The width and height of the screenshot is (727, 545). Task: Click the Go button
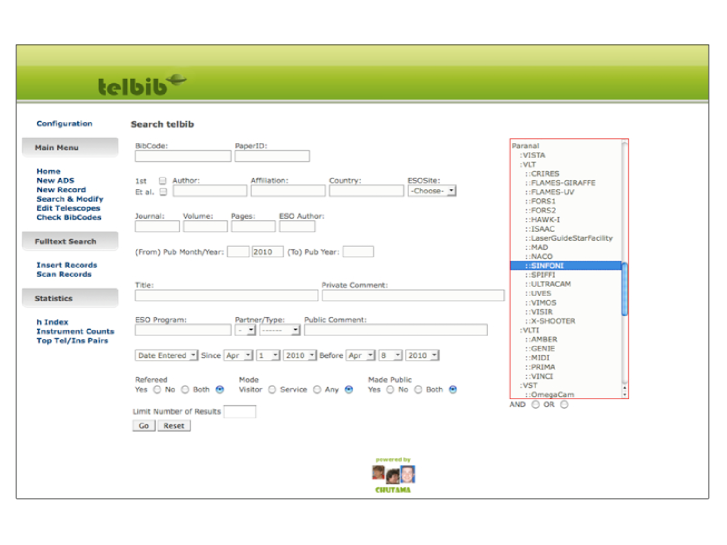pyautogui.click(x=144, y=426)
